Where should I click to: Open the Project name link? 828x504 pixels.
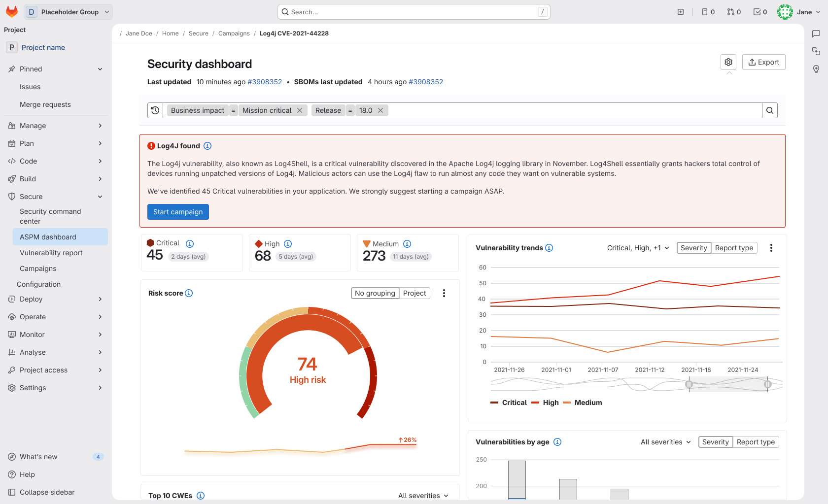coord(43,48)
